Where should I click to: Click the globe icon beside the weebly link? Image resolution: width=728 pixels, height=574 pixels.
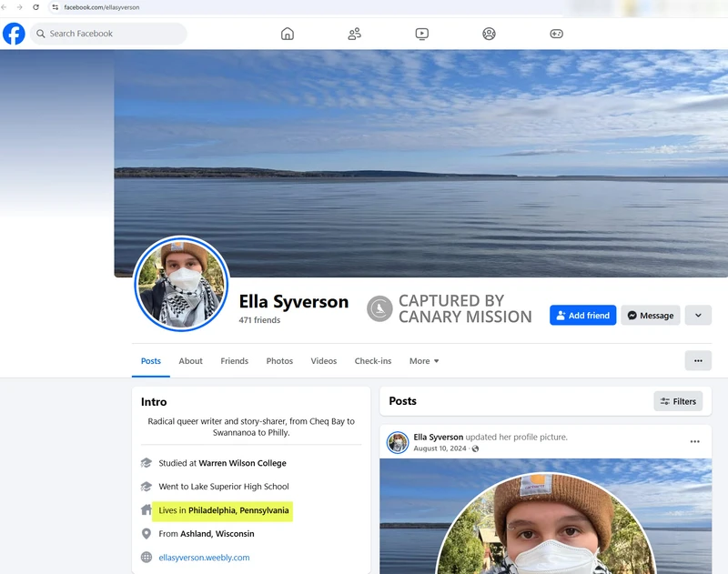(147, 558)
